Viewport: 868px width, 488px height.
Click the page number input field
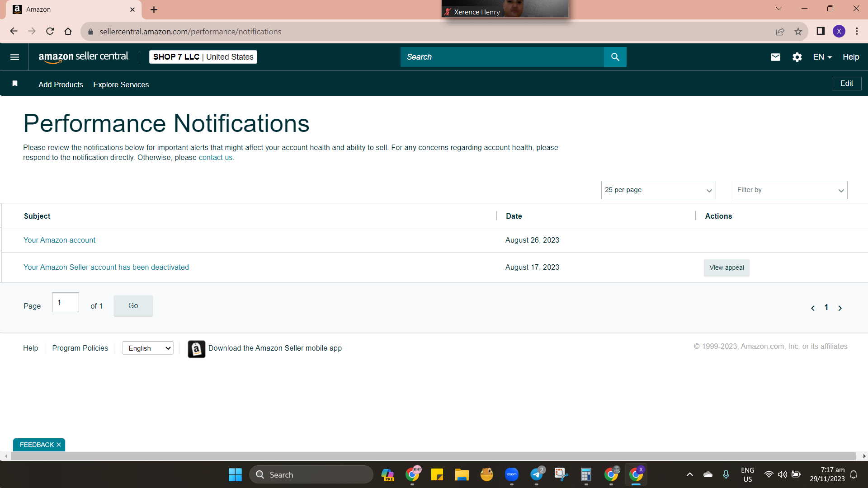[x=66, y=302]
